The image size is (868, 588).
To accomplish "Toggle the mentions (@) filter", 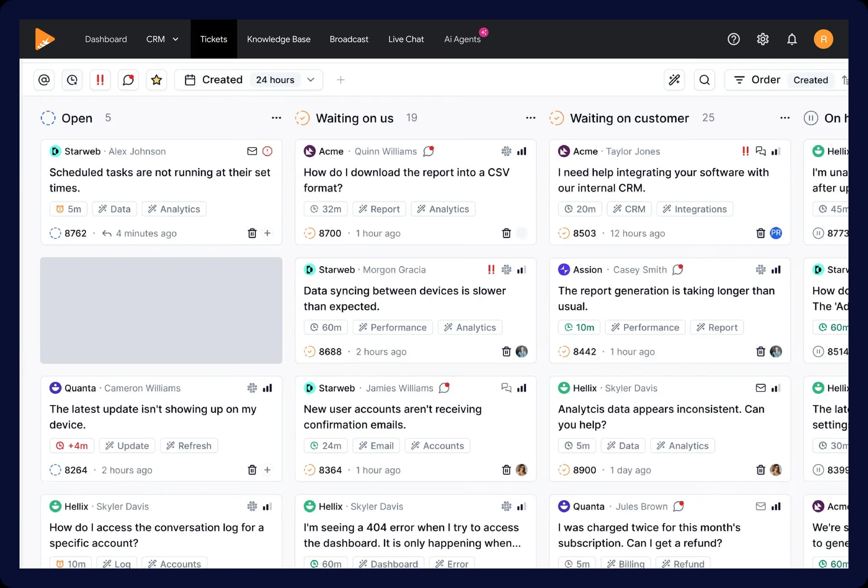I will (44, 80).
